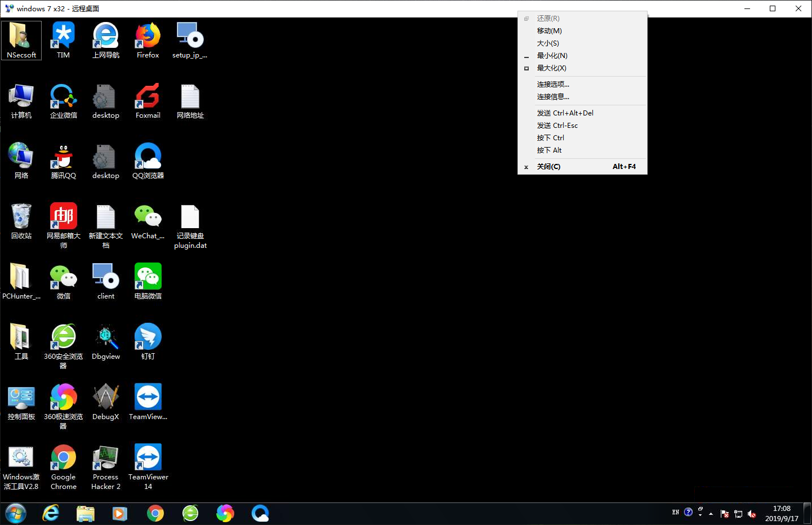
Task: Open the 网络 (Network) icon
Action: click(21, 161)
